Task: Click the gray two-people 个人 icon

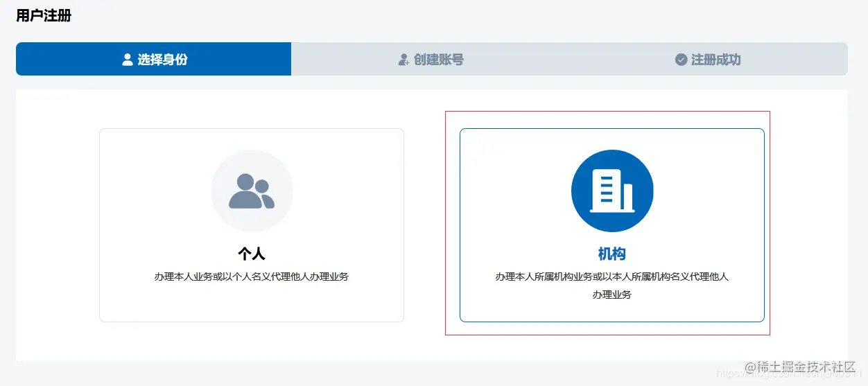Action: (252, 191)
